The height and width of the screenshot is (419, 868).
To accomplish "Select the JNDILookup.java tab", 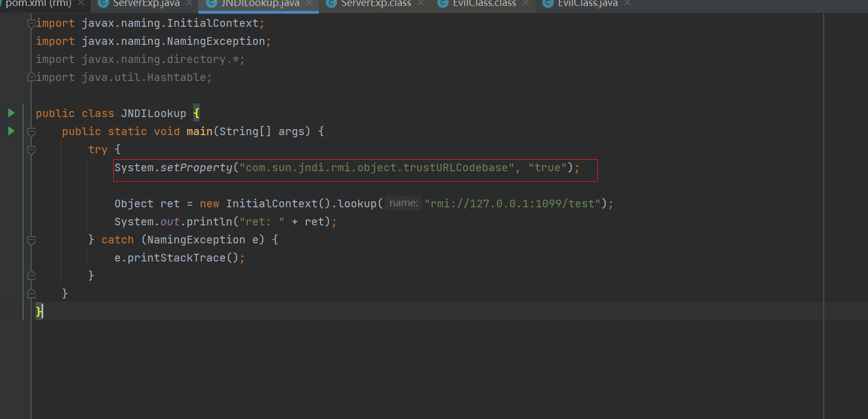I will [x=260, y=3].
